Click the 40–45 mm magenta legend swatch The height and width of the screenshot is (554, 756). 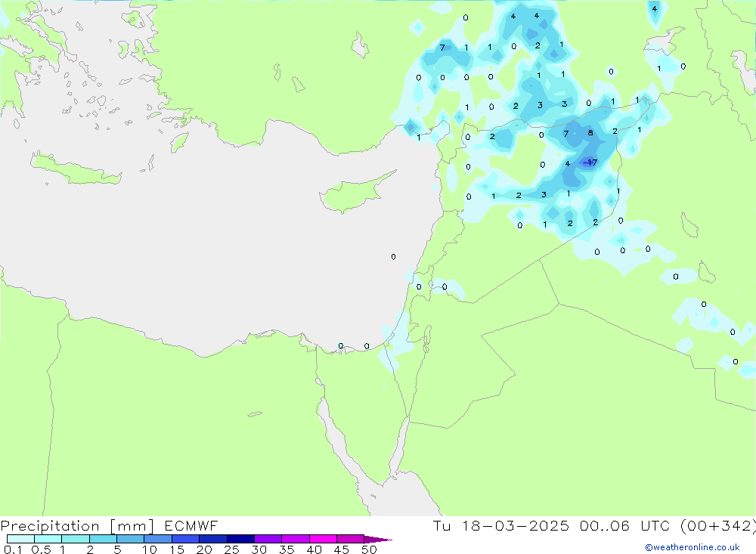323,539
